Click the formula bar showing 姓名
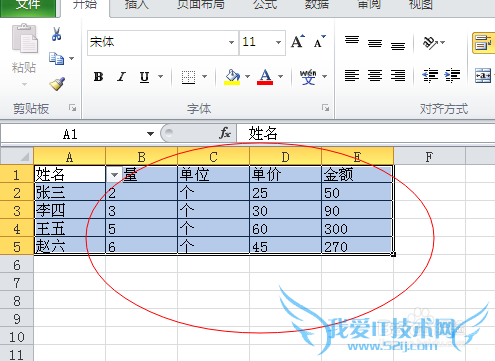The height and width of the screenshot is (361, 495). tap(366, 134)
